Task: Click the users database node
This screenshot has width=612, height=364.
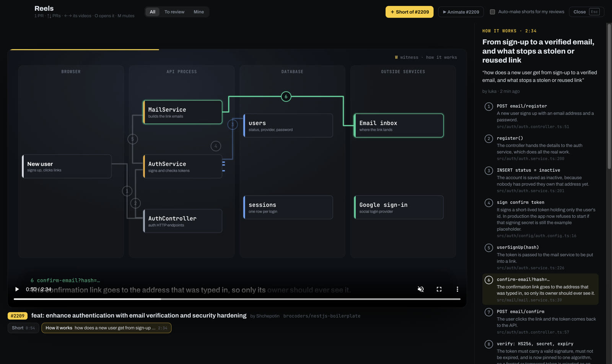Action: (288, 126)
